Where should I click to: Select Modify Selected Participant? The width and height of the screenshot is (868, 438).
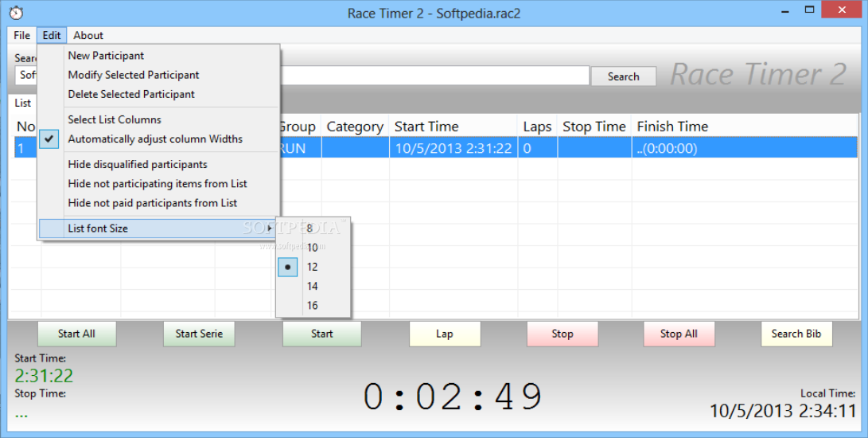click(134, 75)
